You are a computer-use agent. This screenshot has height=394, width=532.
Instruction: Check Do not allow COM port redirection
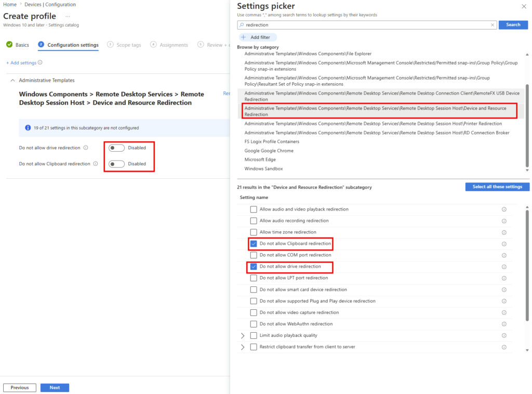click(254, 255)
